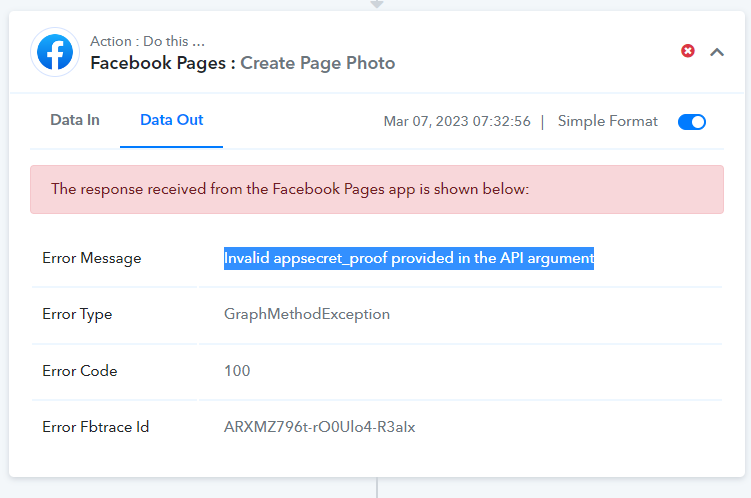Click the Error Code row label
Viewport: 751px width, 498px height.
pos(80,371)
